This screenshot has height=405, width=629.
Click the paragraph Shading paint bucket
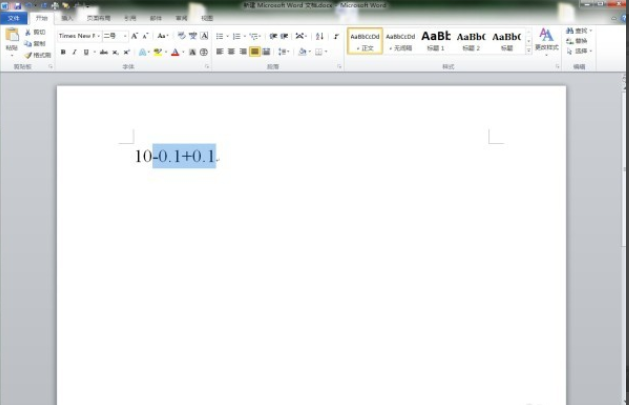click(302, 52)
